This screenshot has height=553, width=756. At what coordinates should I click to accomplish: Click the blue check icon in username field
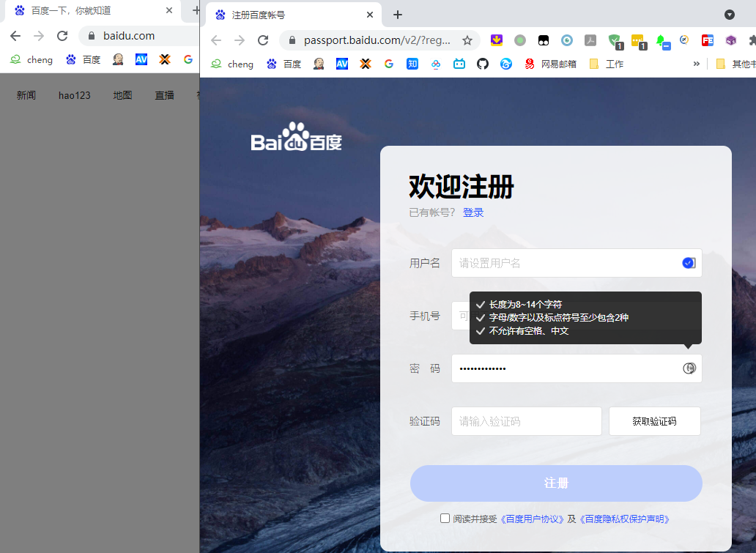coord(689,263)
